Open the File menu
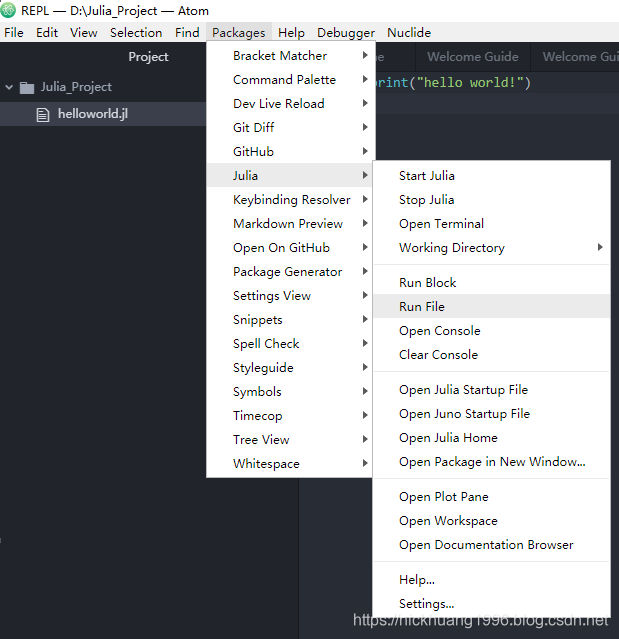Image resolution: width=619 pixels, height=639 pixels. [x=14, y=33]
